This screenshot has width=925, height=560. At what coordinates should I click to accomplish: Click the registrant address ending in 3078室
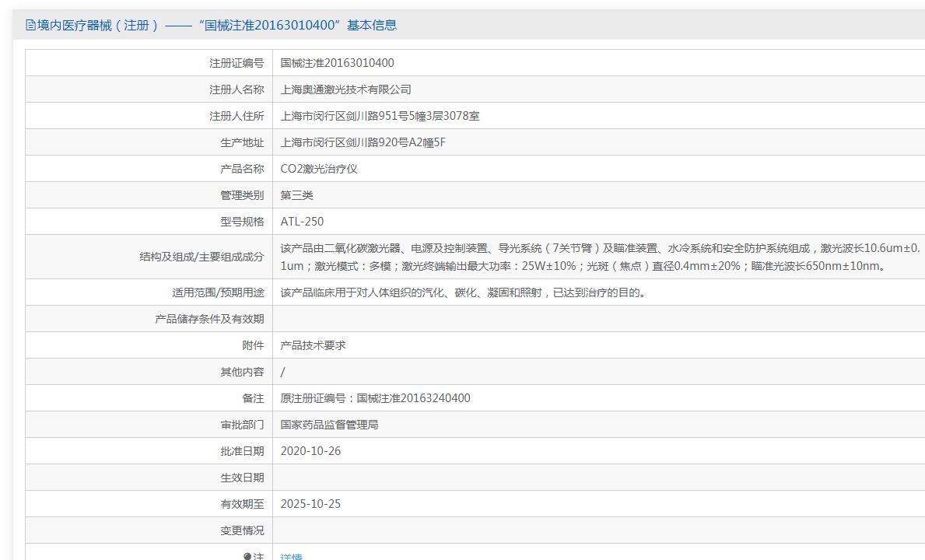[x=380, y=116]
